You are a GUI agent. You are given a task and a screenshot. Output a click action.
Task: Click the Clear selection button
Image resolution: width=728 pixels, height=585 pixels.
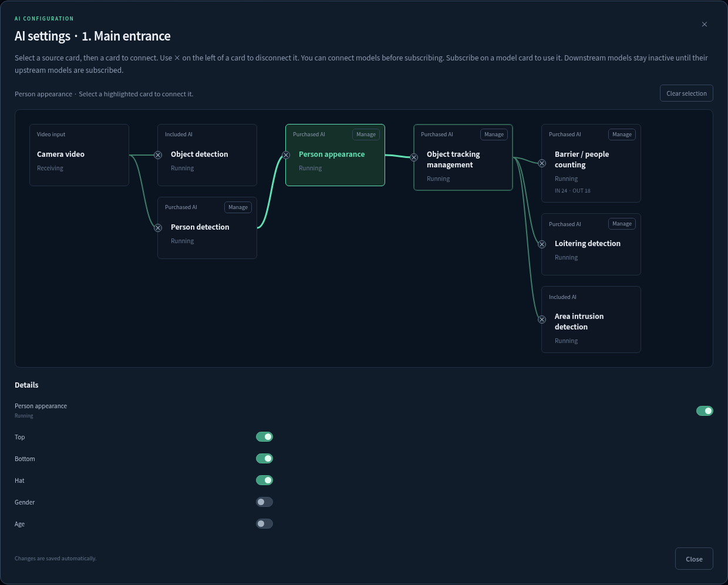(686, 93)
